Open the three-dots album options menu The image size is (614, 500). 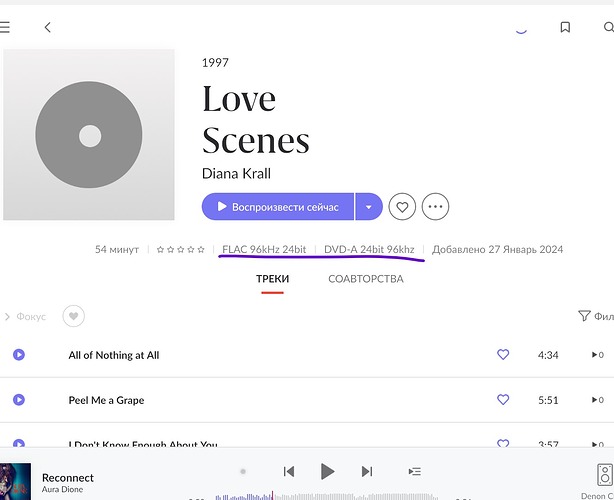pyautogui.click(x=435, y=207)
